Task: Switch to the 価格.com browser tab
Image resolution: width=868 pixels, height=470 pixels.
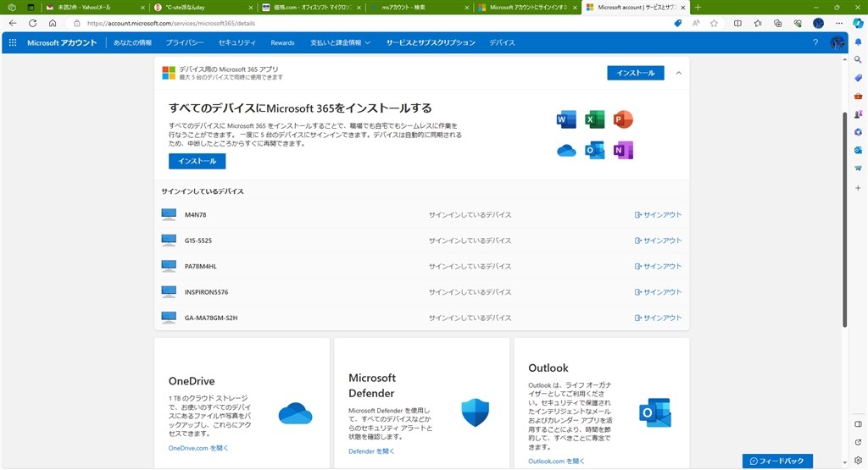Action: pyautogui.click(x=312, y=7)
